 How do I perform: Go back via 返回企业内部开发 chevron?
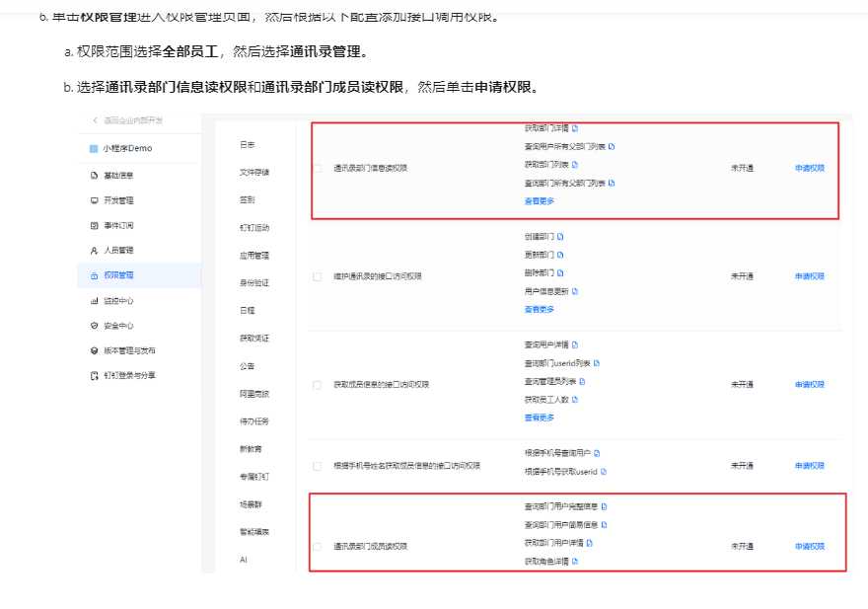pyautogui.click(x=96, y=120)
